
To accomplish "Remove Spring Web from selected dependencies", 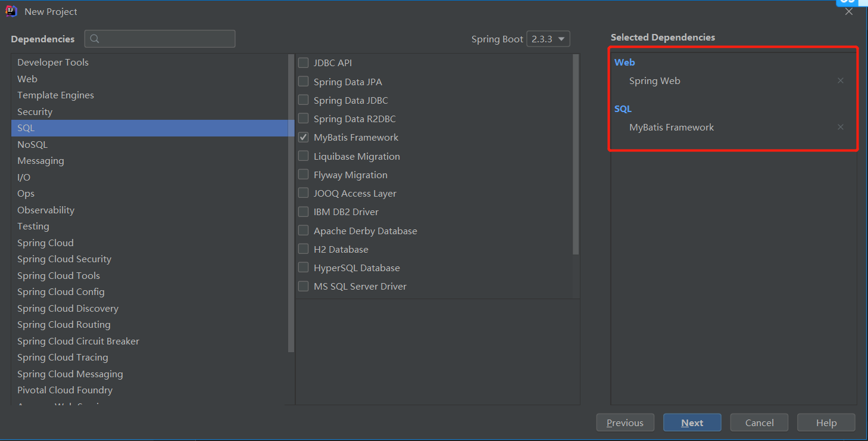I will coord(841,80).
